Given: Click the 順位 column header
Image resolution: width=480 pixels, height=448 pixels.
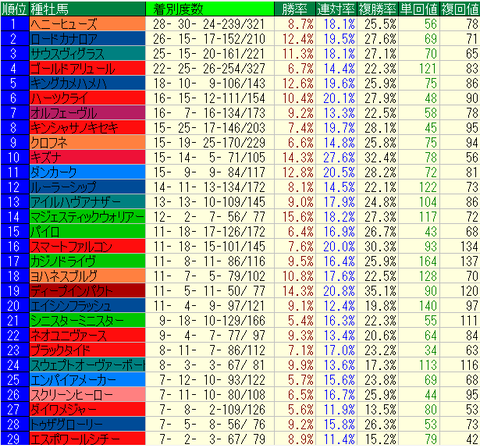Looking at the screenshot, I should tap(14, 9).
